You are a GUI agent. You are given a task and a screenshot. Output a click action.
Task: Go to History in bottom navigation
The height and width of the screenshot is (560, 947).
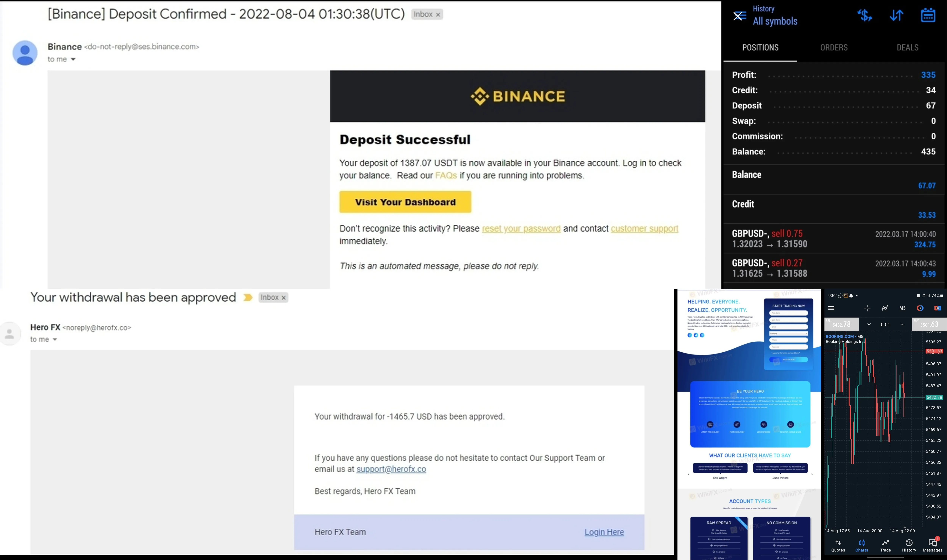click(909, 546)
